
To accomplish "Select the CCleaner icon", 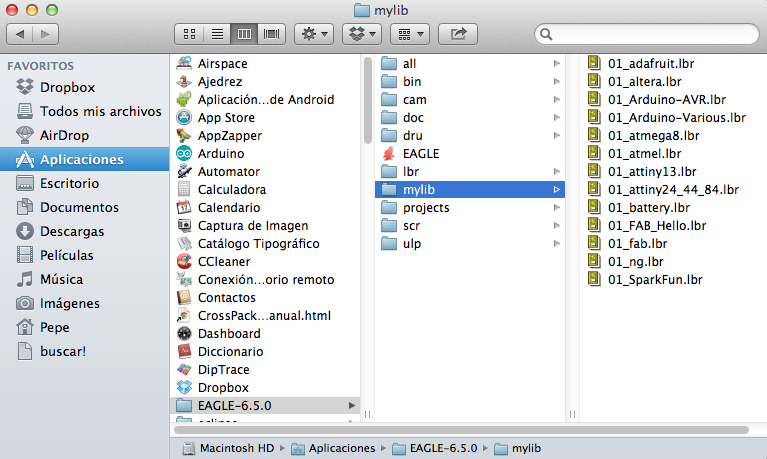I will [184, 261].
